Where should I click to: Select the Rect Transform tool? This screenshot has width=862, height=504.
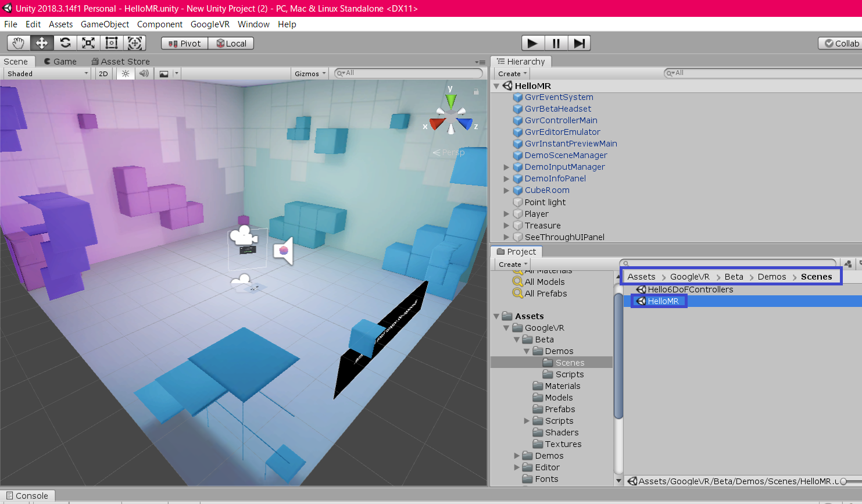112,43
